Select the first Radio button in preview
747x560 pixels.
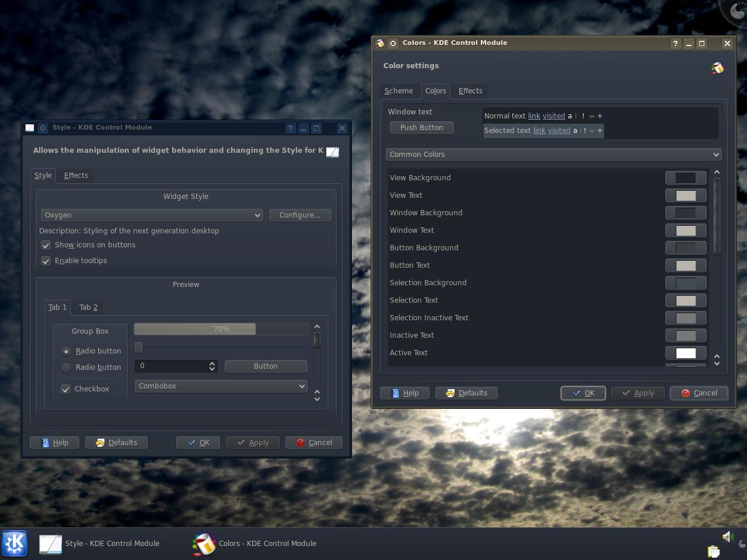pos(66,351)
